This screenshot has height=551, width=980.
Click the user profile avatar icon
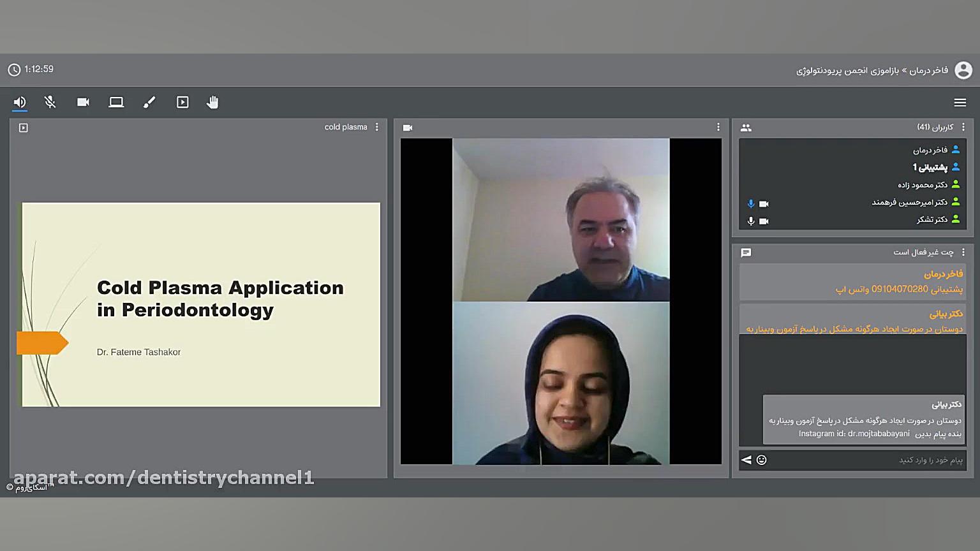(x=963, y=70)
